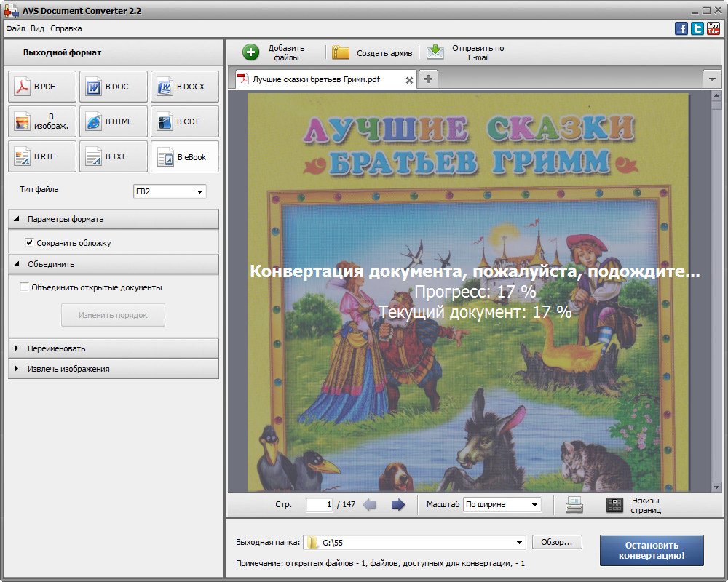Click the page number input field
The width and height of the screenshot is (728, 582).
click(320, 504)
